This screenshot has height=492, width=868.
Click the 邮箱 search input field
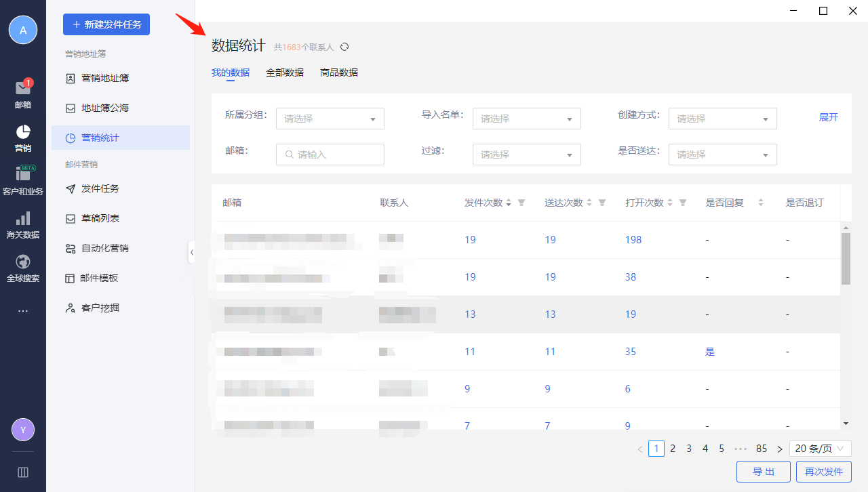point(330,155)
